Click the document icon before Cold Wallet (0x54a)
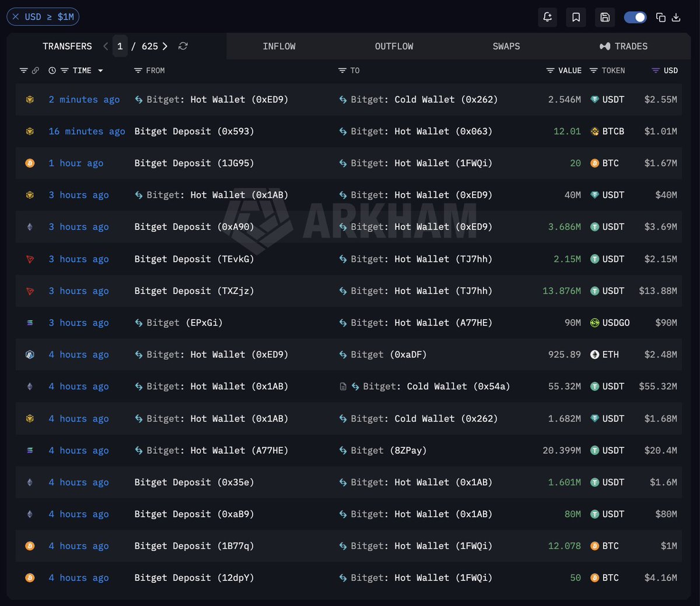The width and height of the screenshot is (700, 606). [x=343, y=386]
